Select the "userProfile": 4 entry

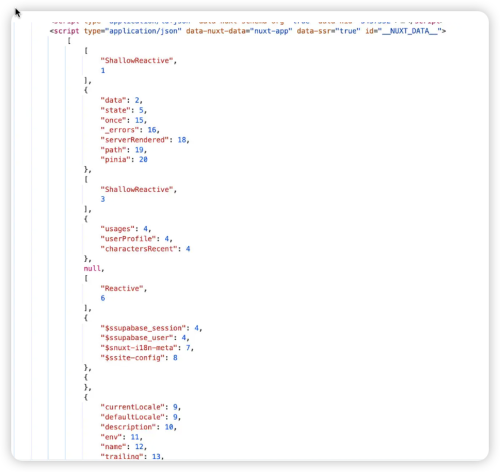coord(136,239)
